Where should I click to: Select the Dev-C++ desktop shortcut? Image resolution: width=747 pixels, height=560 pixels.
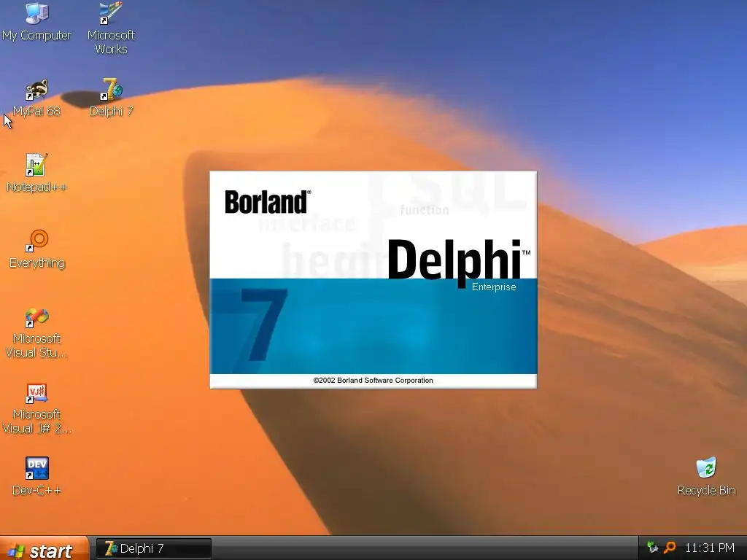coord(36,477)
